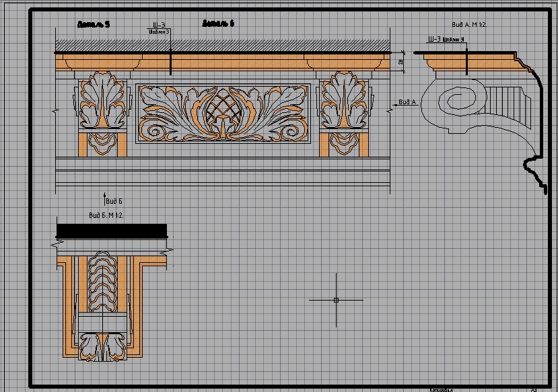Click the right spiral scroll in carved panel

click(x=292, y=130)
